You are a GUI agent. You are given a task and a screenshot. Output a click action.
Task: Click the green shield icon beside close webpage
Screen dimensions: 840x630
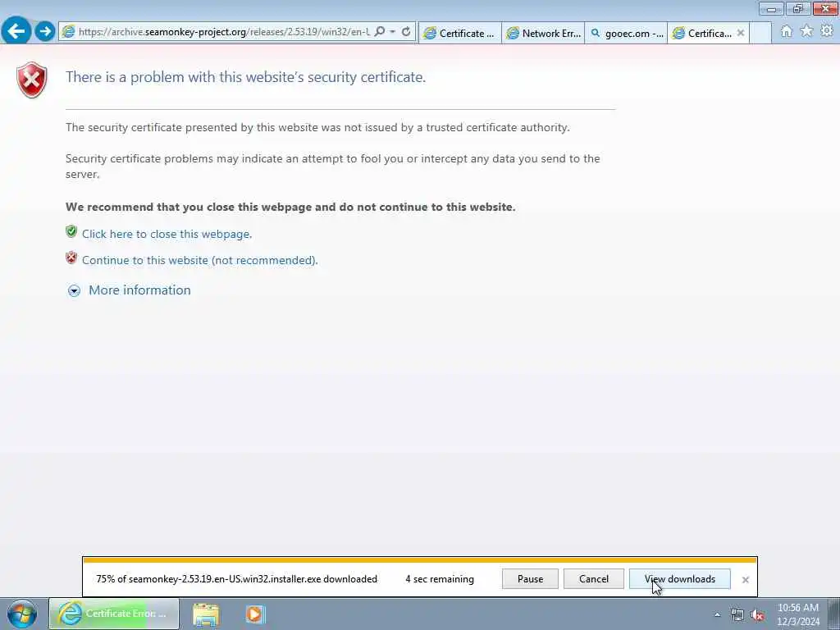(x=71, y=231)
